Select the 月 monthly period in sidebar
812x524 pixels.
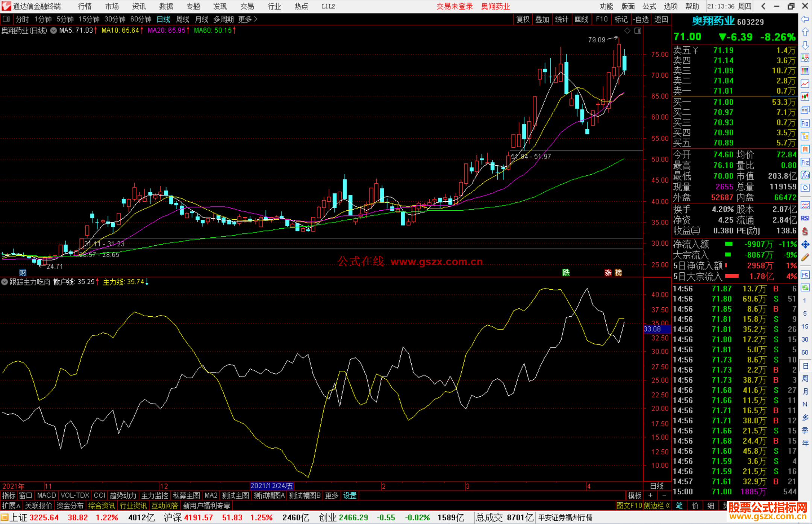pyautogui.click(x=805, y=391)
